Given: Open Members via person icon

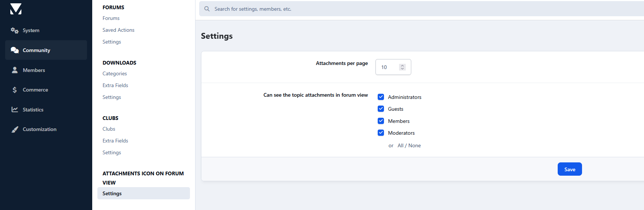Looking at the screenshot, I should (x=15, y=70).
